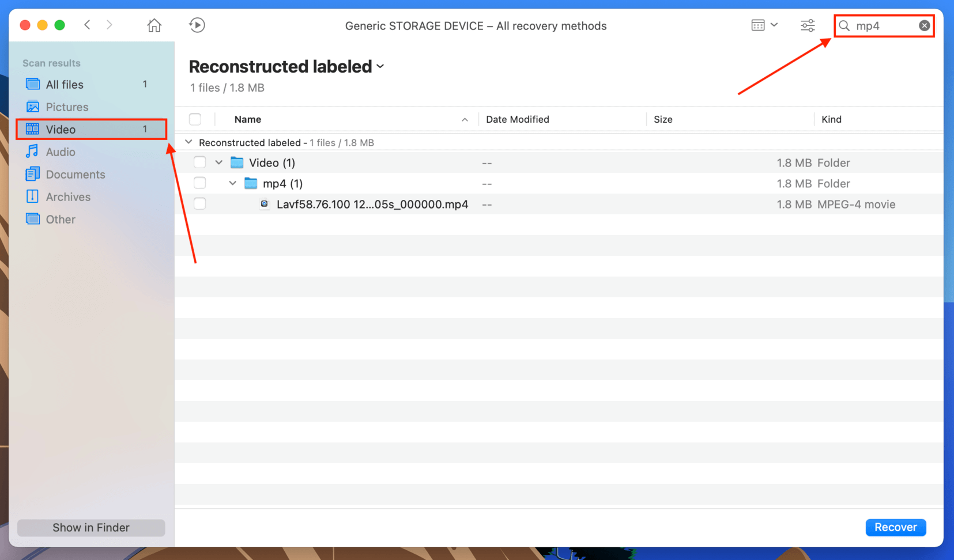Check the mp4 (1) folder checkbox
Image resolution: width=954 pixels, height=560 pixels.
coord(200,183)
